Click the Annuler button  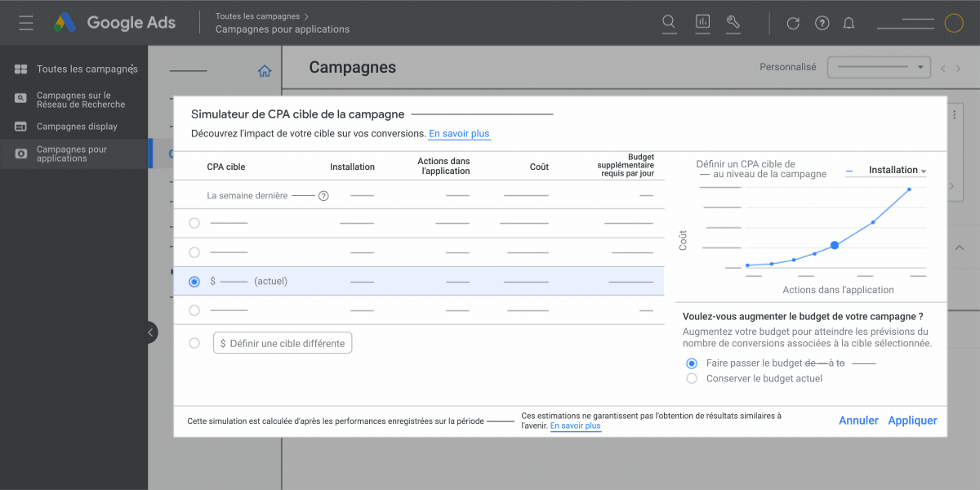pyautogui.click(x=858, y=421)
